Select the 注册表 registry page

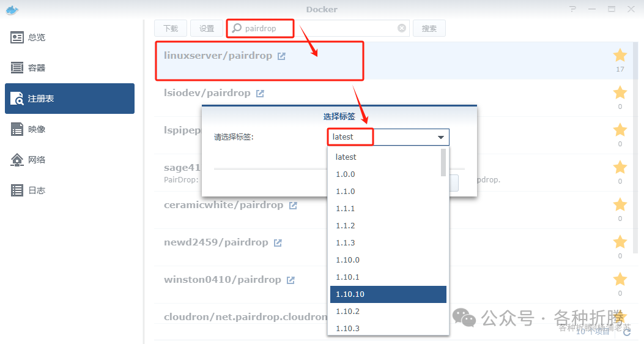pos(69,99)
